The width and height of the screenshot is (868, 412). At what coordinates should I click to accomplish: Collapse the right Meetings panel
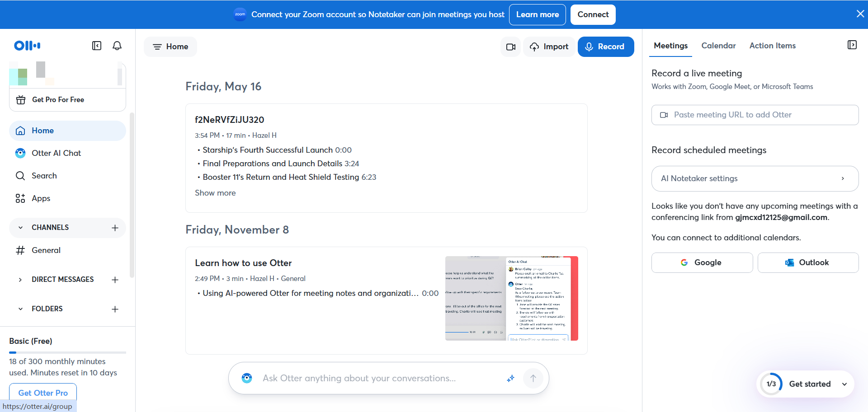[853, 45]
